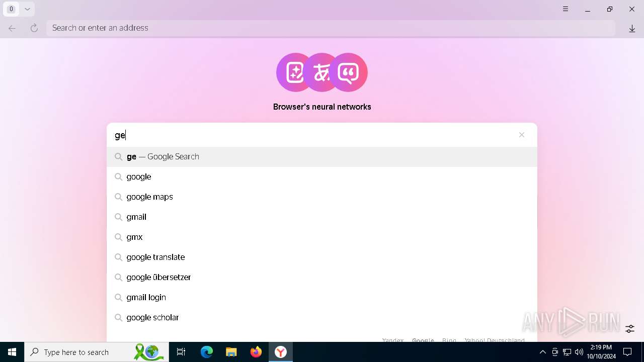This screenshot has width=644, height=362.
Task: Open the tab counter showing 0
Action: click(x=11, y=9)
